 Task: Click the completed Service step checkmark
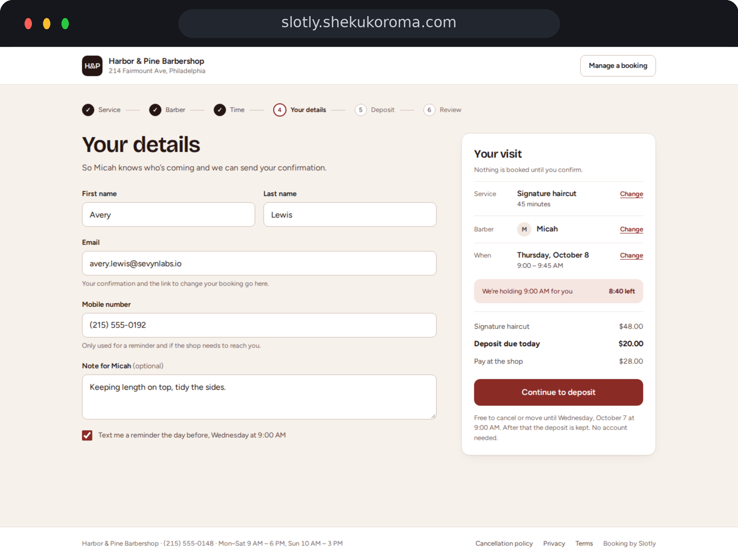tap(88, 110)
